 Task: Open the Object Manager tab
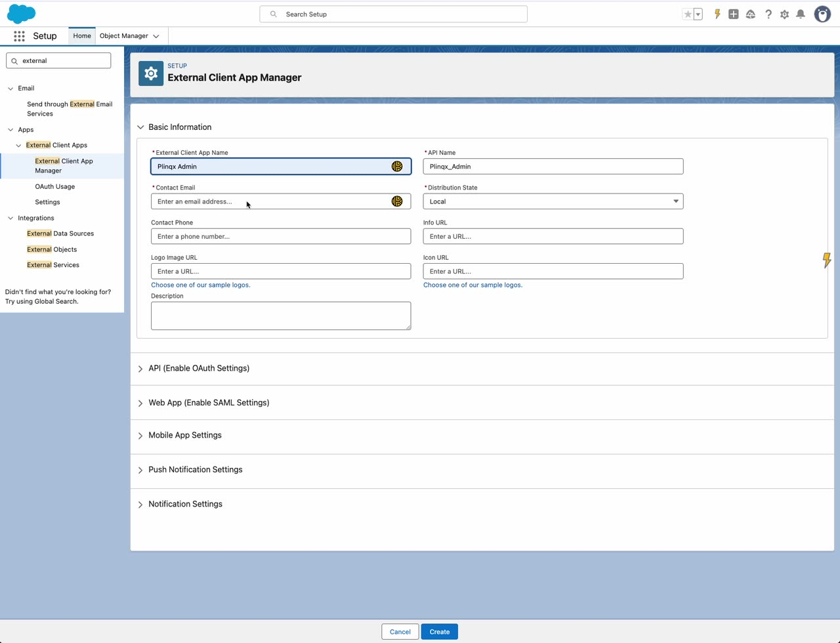pos(124,36)
